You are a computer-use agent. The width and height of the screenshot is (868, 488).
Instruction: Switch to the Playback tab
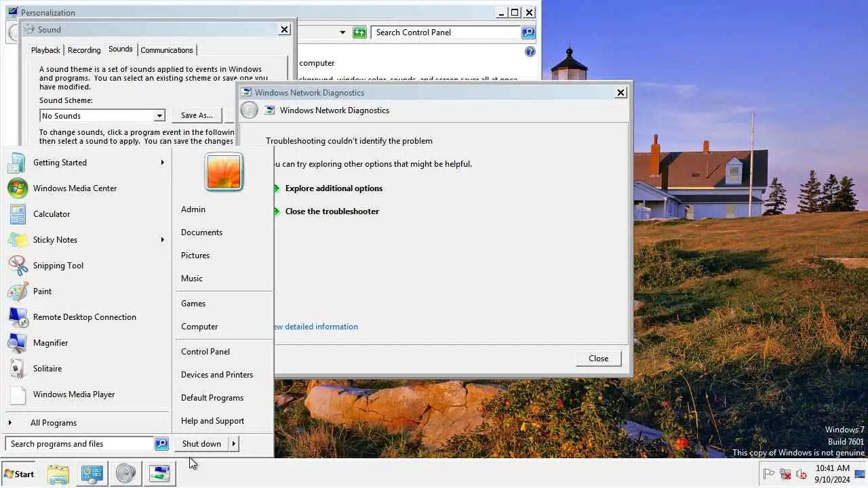(45, 50)
